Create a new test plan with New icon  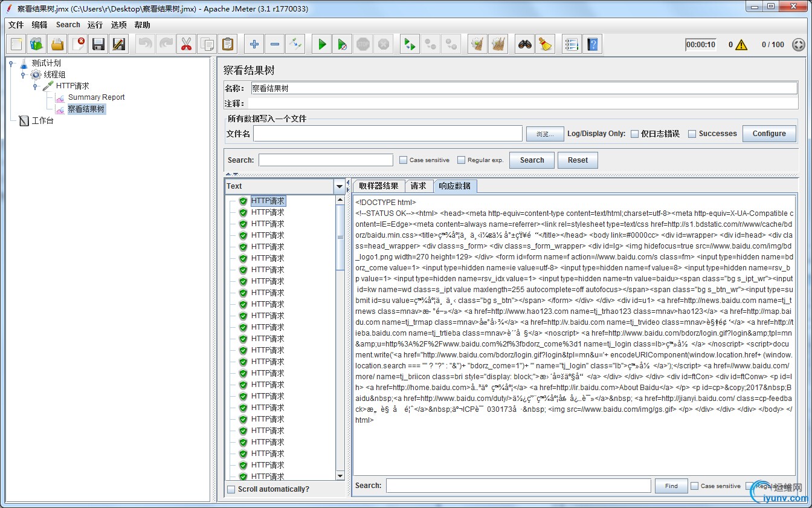point(16,44)
